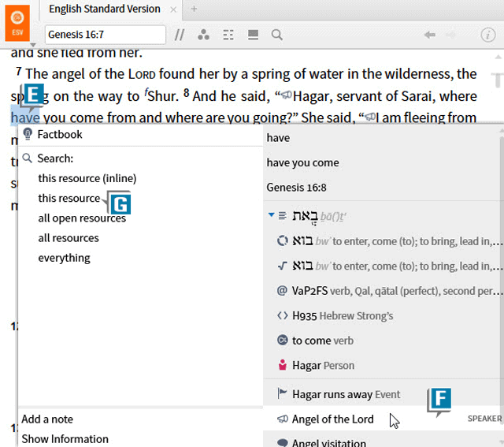This screenshot has height=447, width=504.
Task: Open Factbook from the context menu
Action: coord(60,135)
